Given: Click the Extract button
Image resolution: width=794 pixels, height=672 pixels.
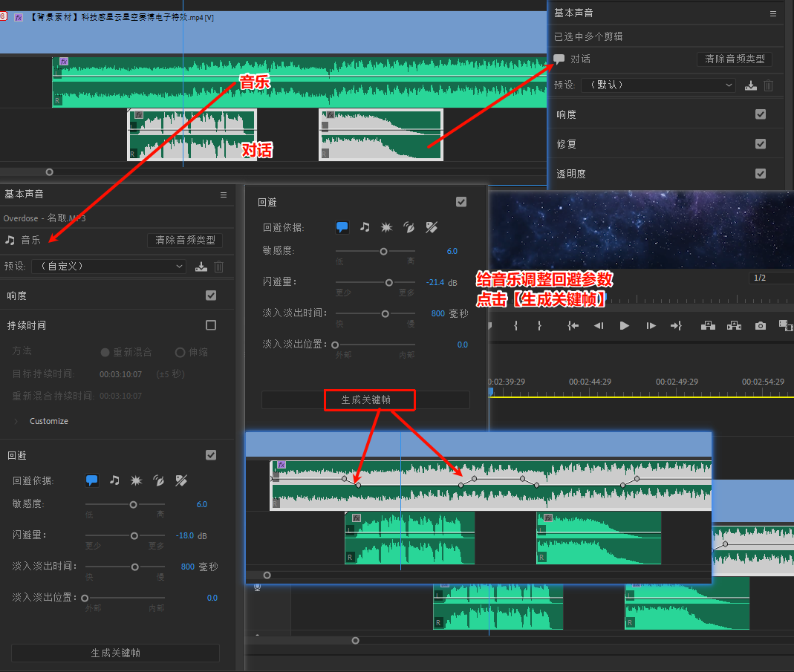Looking at the screenshot, I should pyautogui.click(x=734, y=326).
